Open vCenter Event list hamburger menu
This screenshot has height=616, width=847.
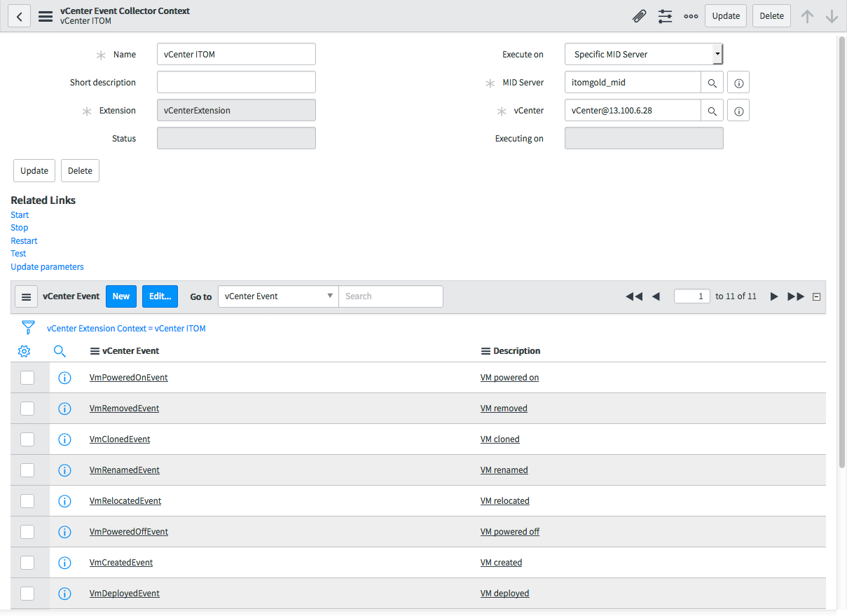(26, 296)
